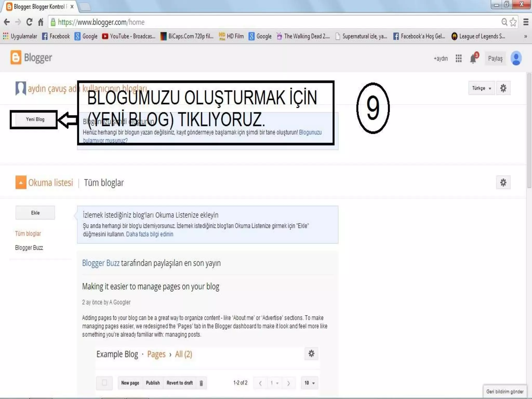Screen dimensions: 532x399
Task: Click the vertical scrollbar thumb
Action: coord(529,131)
